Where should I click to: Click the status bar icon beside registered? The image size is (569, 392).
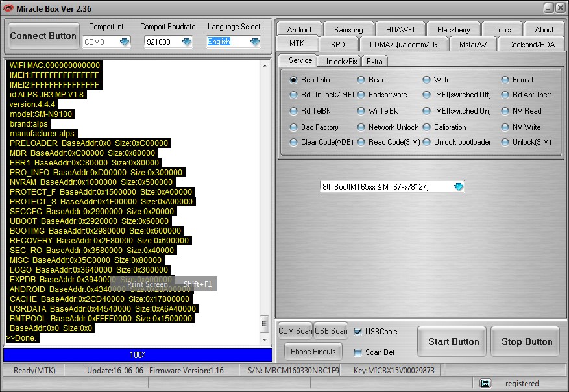point(485,384)
